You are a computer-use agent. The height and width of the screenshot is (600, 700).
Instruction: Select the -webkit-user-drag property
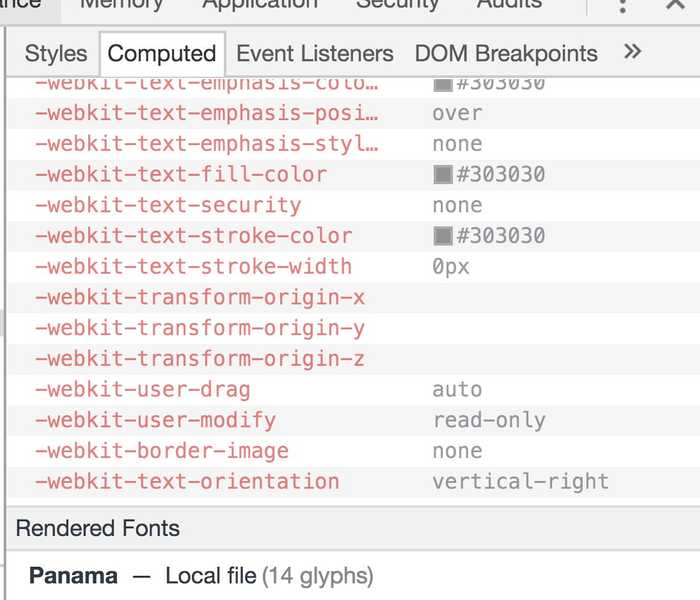click(x=142, y=389)
